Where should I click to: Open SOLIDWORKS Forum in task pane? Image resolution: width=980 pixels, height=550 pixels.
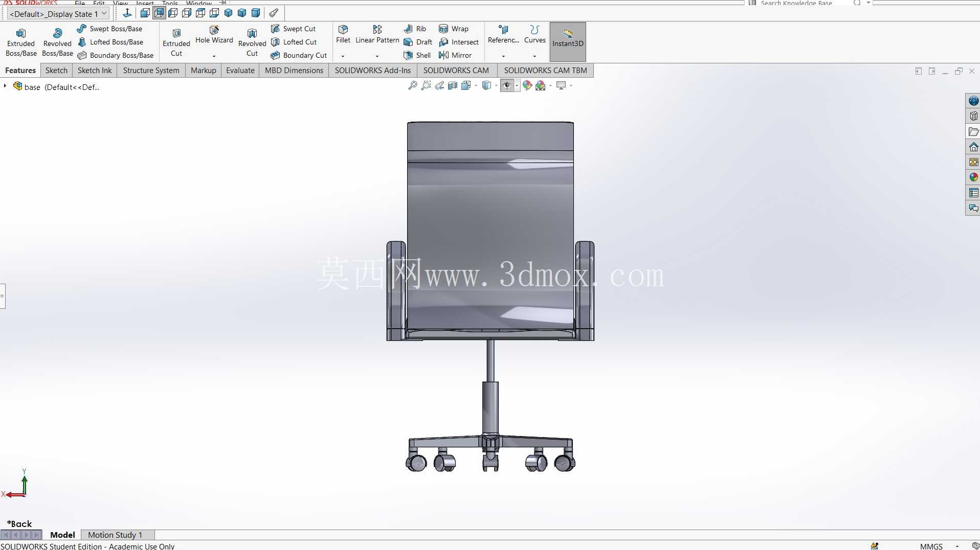[973, 208]
